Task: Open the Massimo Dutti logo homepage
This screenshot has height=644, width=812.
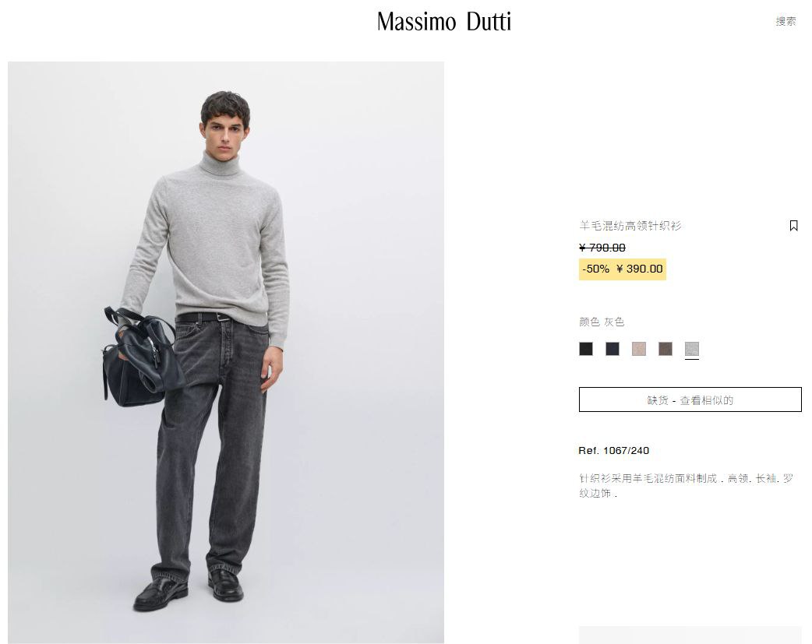Action: pyautogui.click(x=444, y=22)
